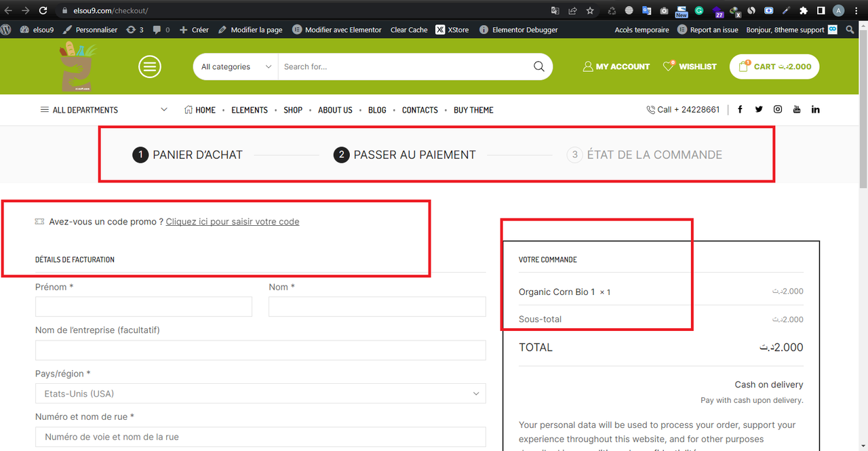Open the comments bubble showing 0

pos(161,30)
